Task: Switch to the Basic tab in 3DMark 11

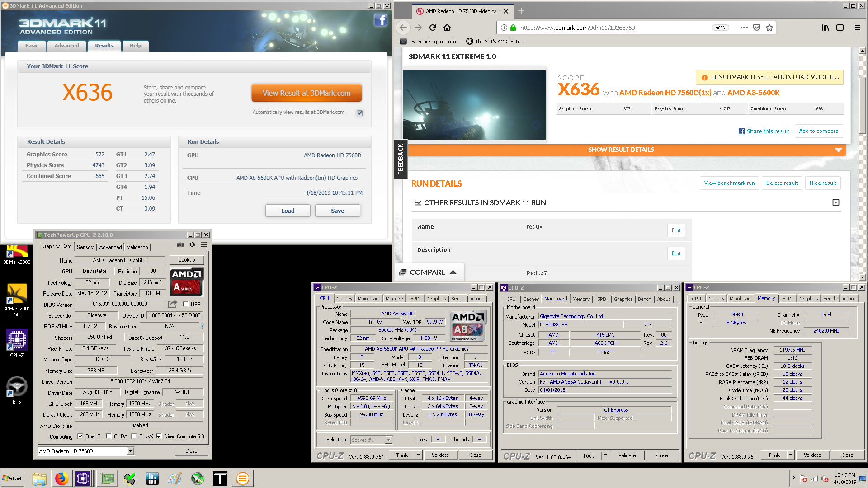Action: click(32, 46)
